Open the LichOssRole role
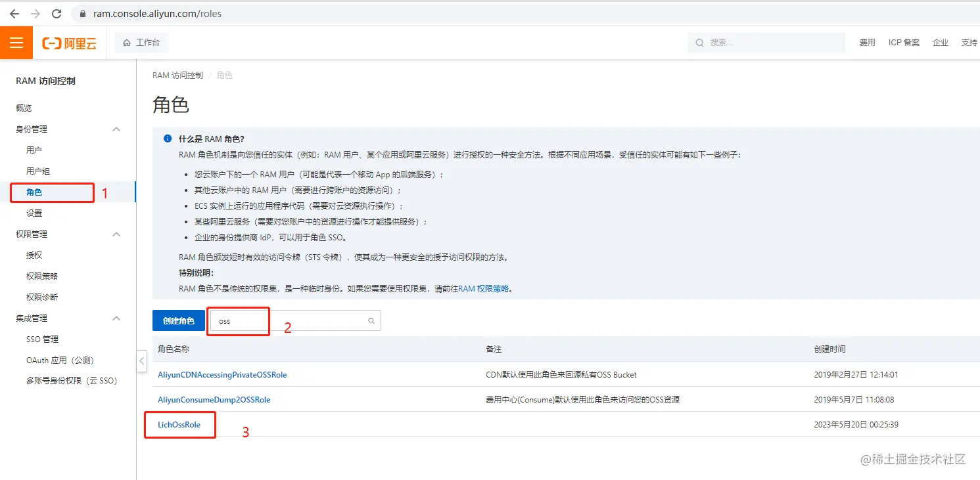 pos(179,425)
